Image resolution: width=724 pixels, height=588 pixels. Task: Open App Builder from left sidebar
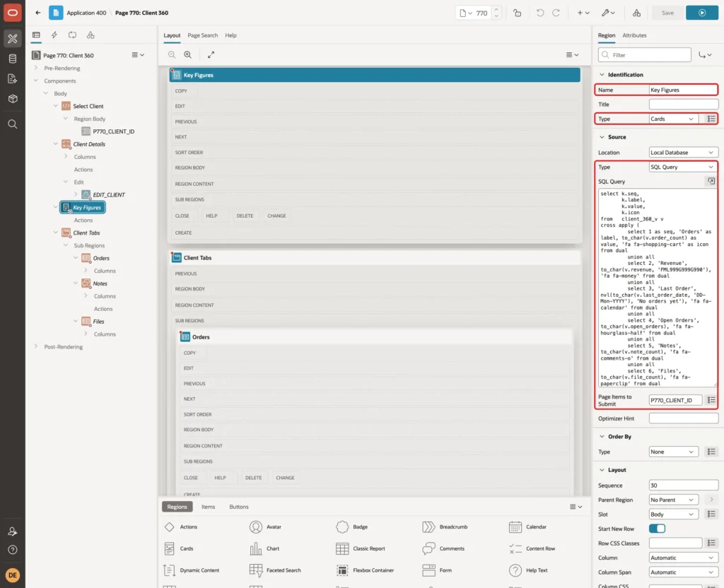click(x=13, y=39)
